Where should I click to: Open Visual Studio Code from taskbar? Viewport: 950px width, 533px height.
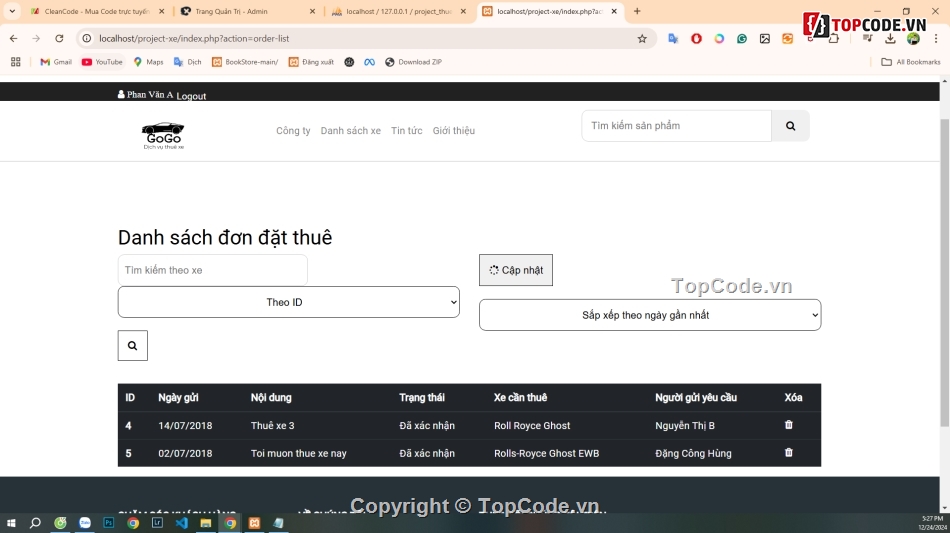(181, 523)
